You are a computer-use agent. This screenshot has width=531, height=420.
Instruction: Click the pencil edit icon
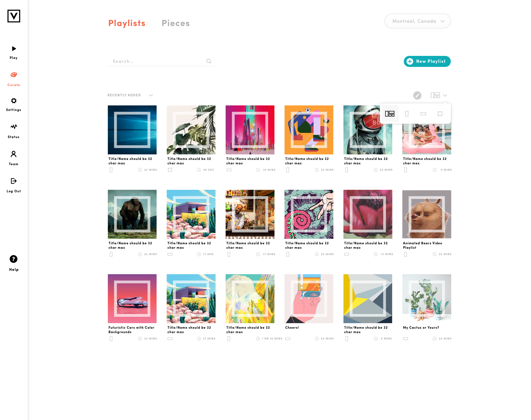click(x=417, y=95)
